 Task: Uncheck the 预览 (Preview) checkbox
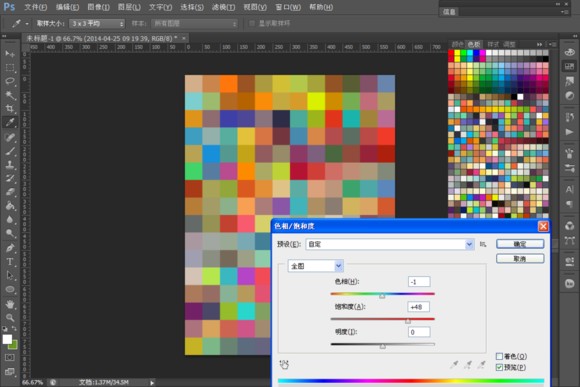point(499,367)
